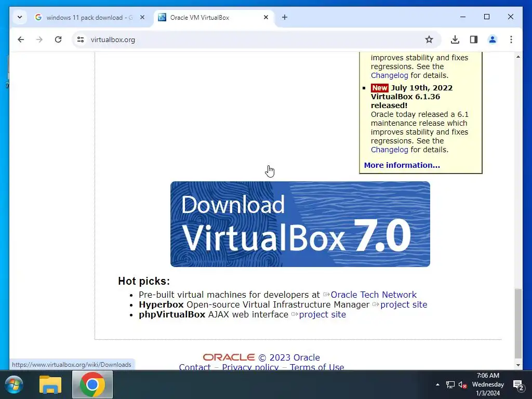This screenshot has width=532, height=399.
Task: Bookmark this page with the star icon
Action: 429,39
